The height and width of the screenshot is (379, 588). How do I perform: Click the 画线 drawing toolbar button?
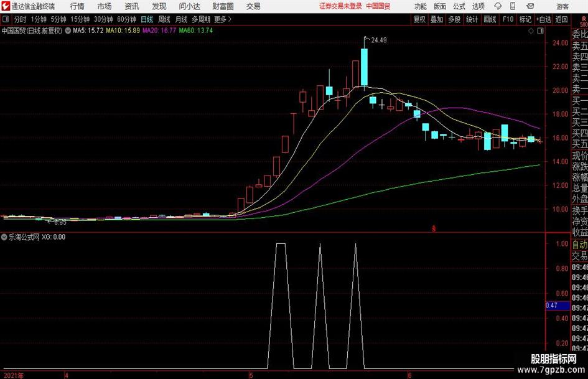click(x=490, y=19)
